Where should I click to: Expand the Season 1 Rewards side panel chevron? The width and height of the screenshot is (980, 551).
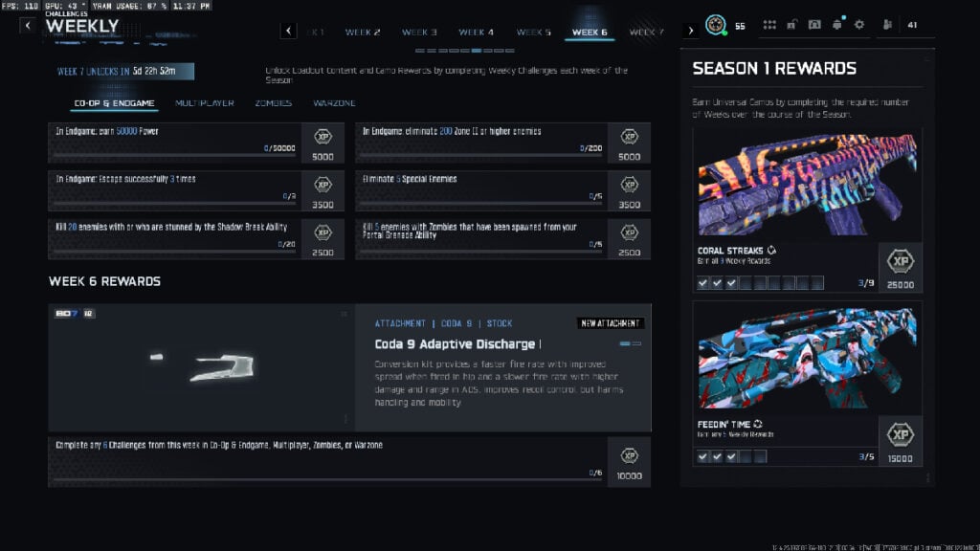pos(691,29)
